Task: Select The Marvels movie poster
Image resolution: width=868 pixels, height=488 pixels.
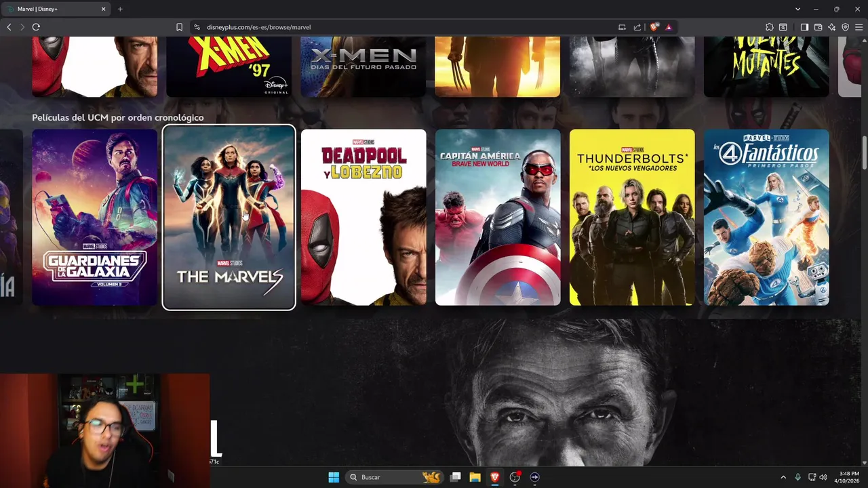Action: click(229, 217)
